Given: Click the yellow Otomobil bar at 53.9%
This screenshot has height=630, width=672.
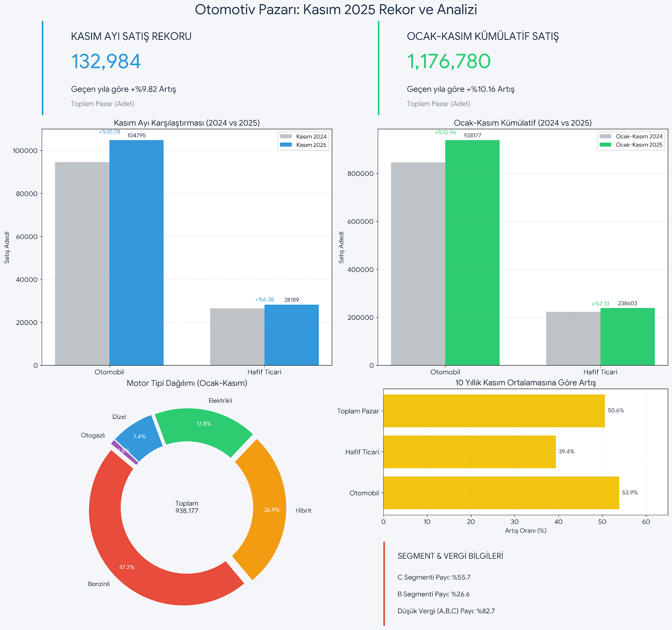Looking at the screenshot, I should pos(501,493).
